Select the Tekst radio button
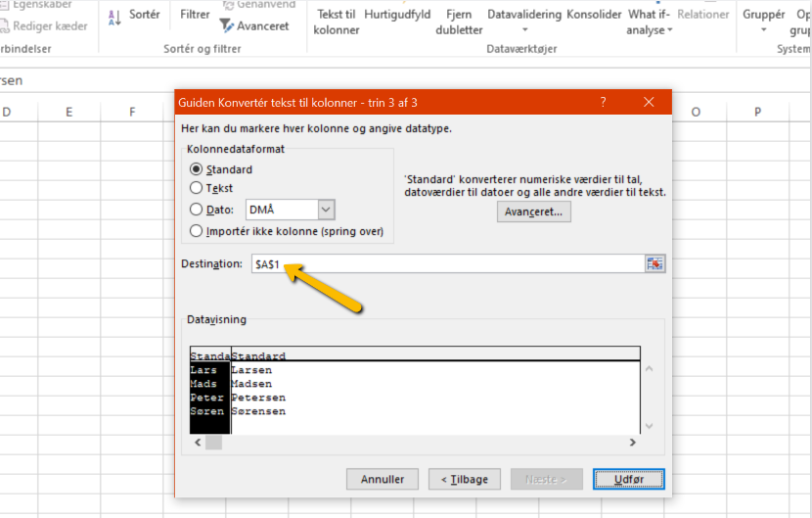The height and width of the screenshot is (518, 812). (197, 188)
